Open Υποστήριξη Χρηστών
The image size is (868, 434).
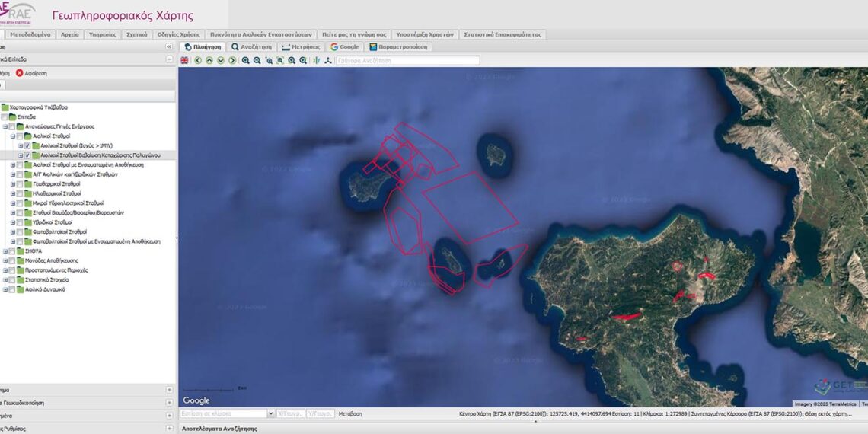[425, 34]
